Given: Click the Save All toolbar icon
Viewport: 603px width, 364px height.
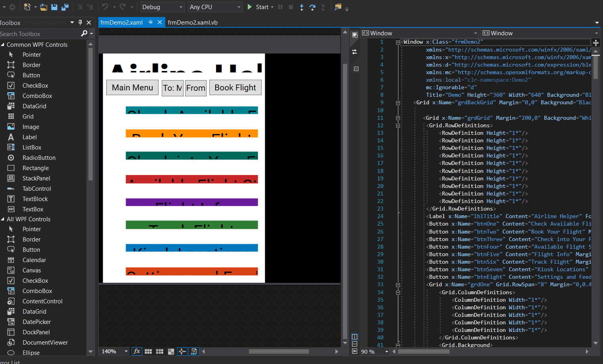Looking at the screenshot, I should 65,7.
